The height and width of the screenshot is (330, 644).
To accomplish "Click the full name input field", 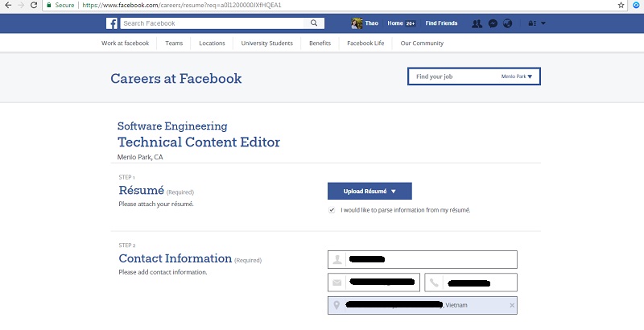I will (423, 259).
